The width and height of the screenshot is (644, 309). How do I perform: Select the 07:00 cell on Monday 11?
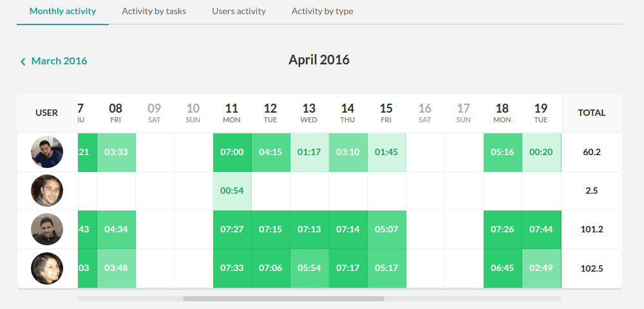[x=232, y=153]
